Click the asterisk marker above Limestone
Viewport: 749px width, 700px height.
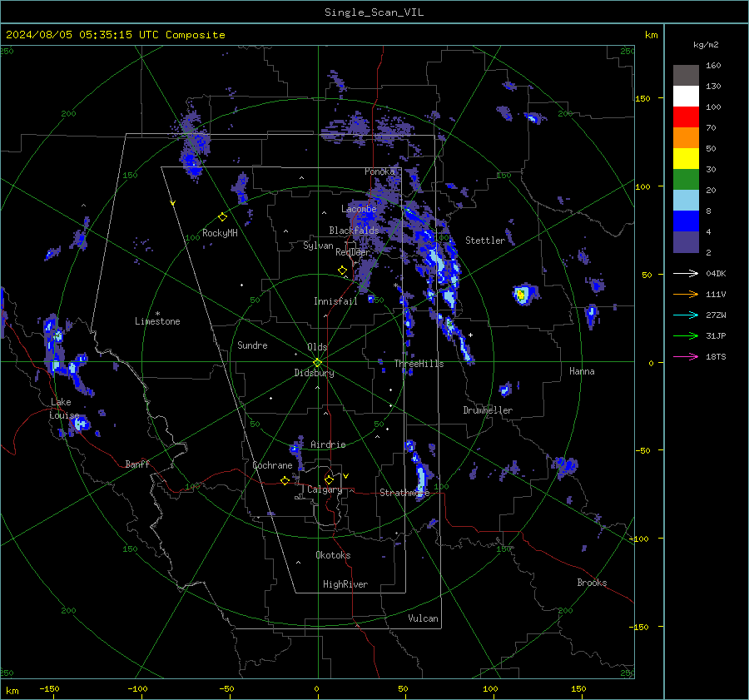pyautogui.click(x=157, y=314)
